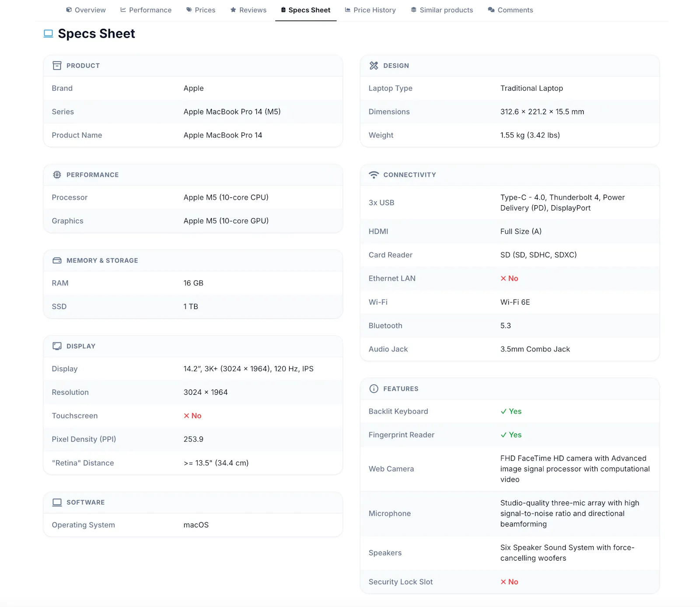
Task: Click the 'Brand' row label
Action: [62, 88]
